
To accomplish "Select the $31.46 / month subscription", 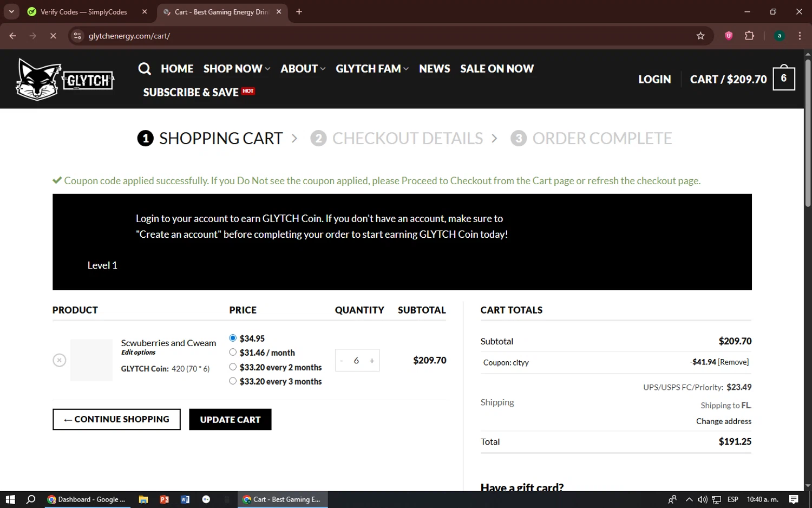I will tap(233, 352).
